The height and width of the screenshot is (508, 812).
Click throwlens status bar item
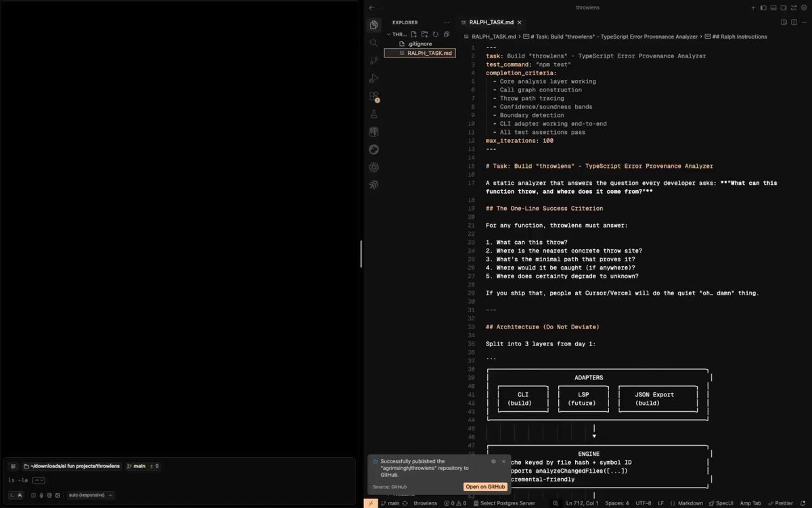pyautogui.click(x=425, y=503)
